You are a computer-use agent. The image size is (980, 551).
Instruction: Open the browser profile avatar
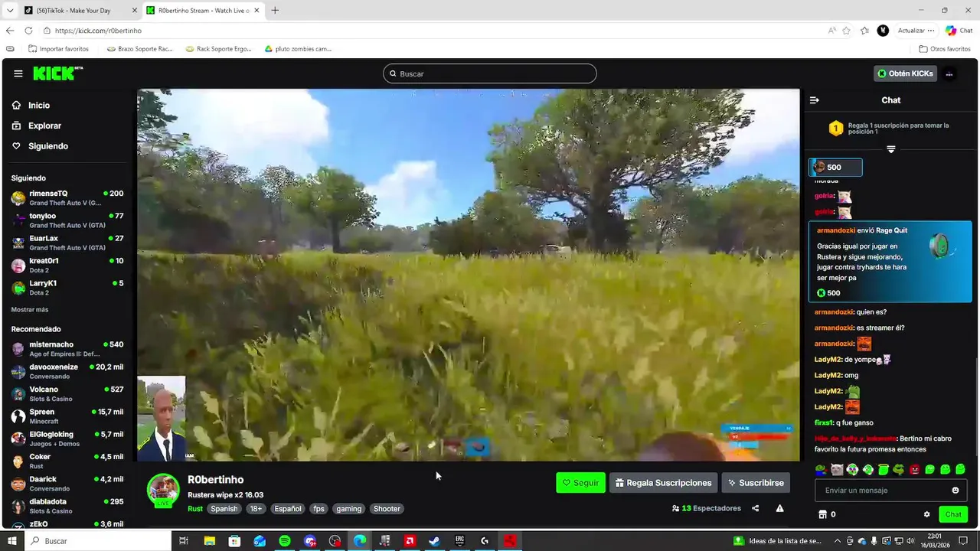point(883,31)
